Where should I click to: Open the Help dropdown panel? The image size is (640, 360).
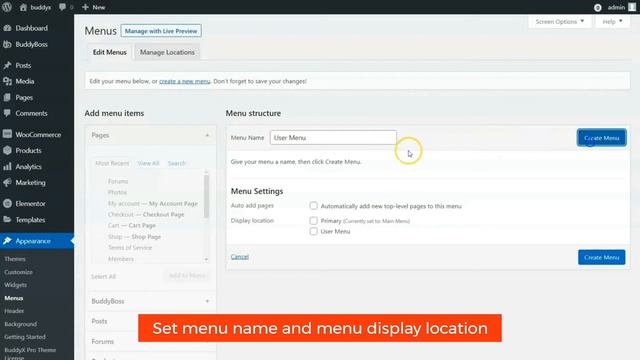[x=612, y=22]
